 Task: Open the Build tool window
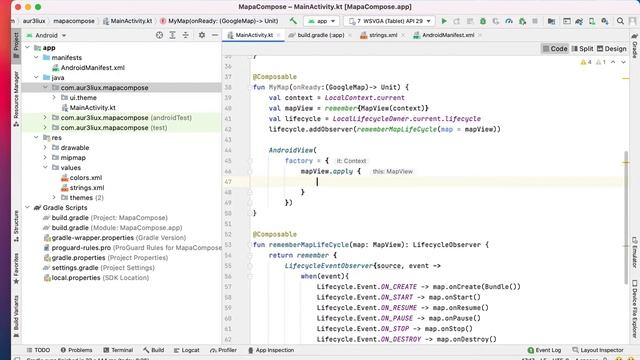point(153,350)
